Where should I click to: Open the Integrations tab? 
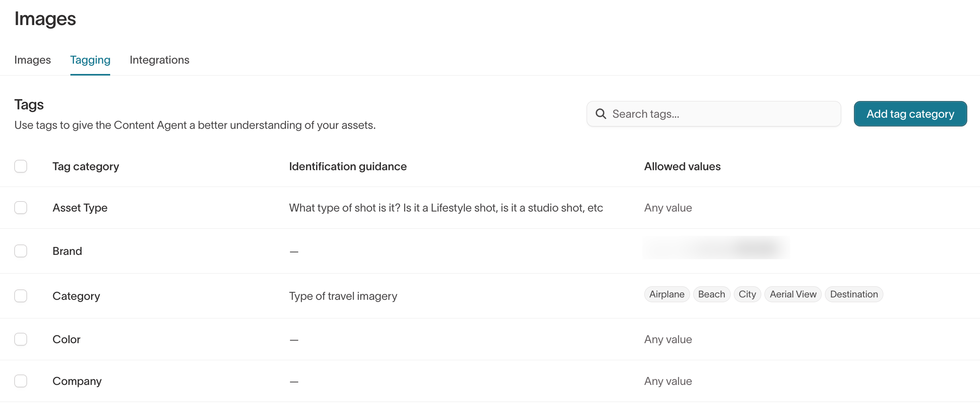coord(159,60)
